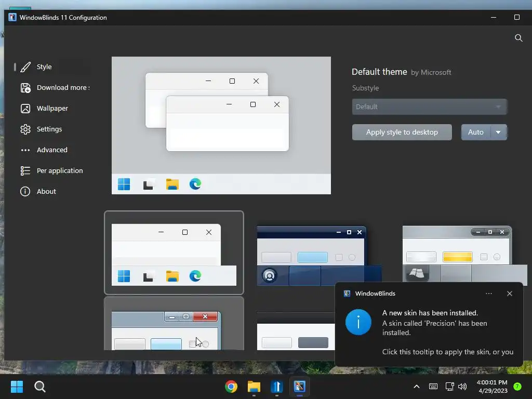Click the WindowBlinds title bar app icon
The width and height of the screenshot is (532, 399).
pos(12,17)
